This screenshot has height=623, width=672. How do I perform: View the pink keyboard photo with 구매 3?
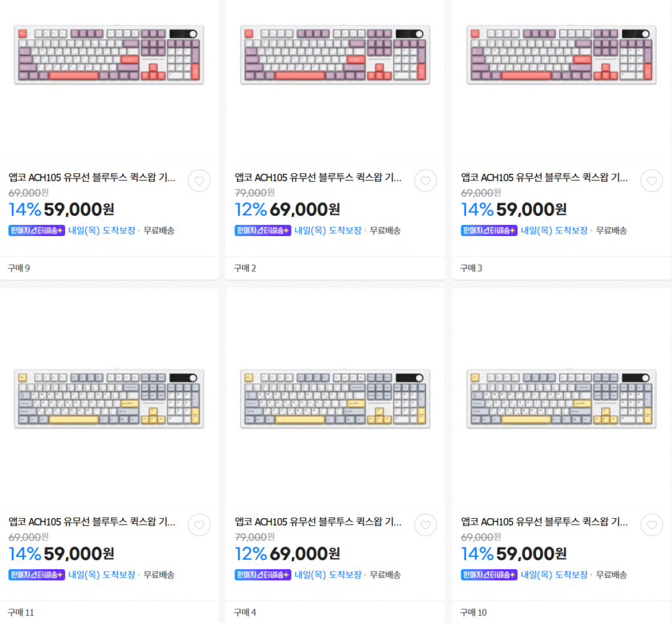561,55
